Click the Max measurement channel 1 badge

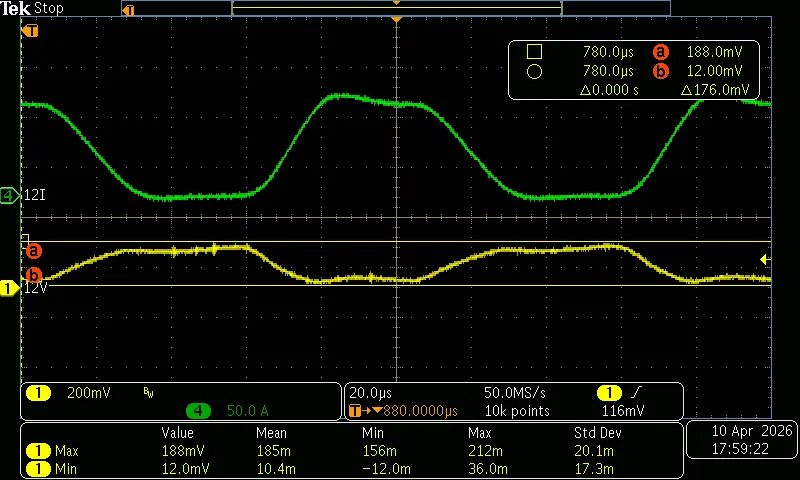(x=38, y=451)
